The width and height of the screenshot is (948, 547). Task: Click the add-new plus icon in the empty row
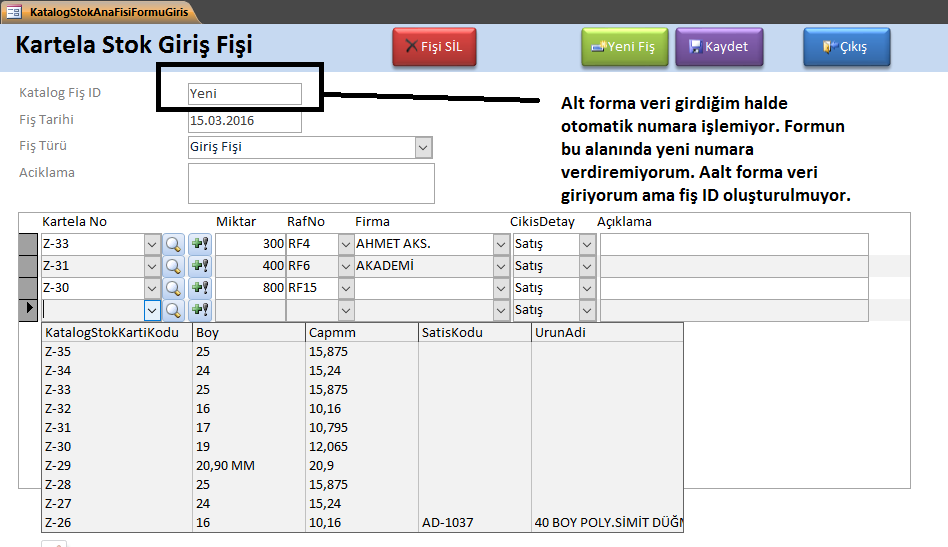(199, 310)
